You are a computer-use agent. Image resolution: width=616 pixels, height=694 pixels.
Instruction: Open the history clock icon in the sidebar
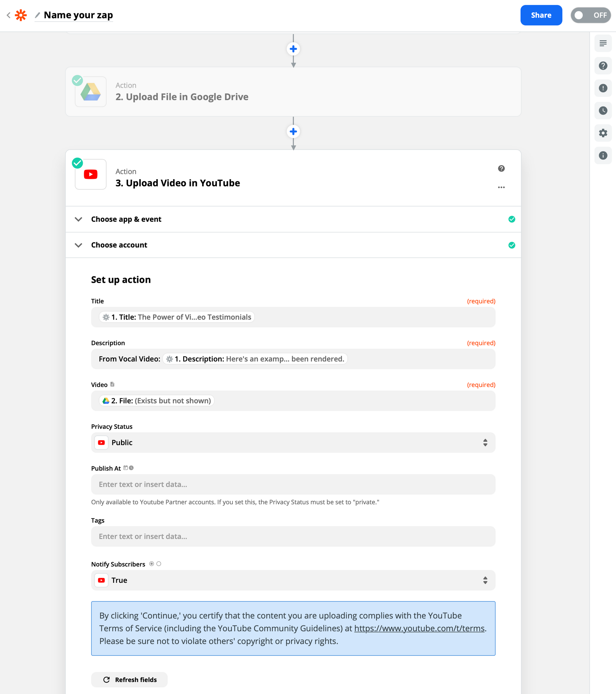pos(603,111)
